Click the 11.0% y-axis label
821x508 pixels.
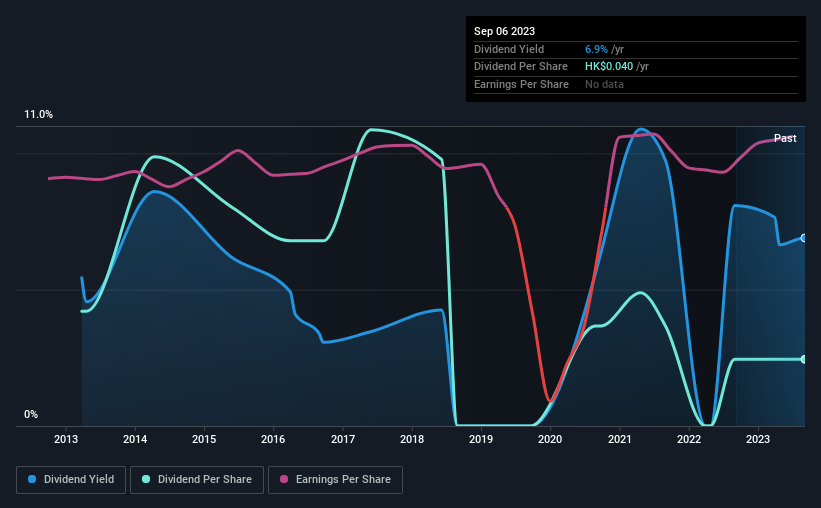pos(38,115)
